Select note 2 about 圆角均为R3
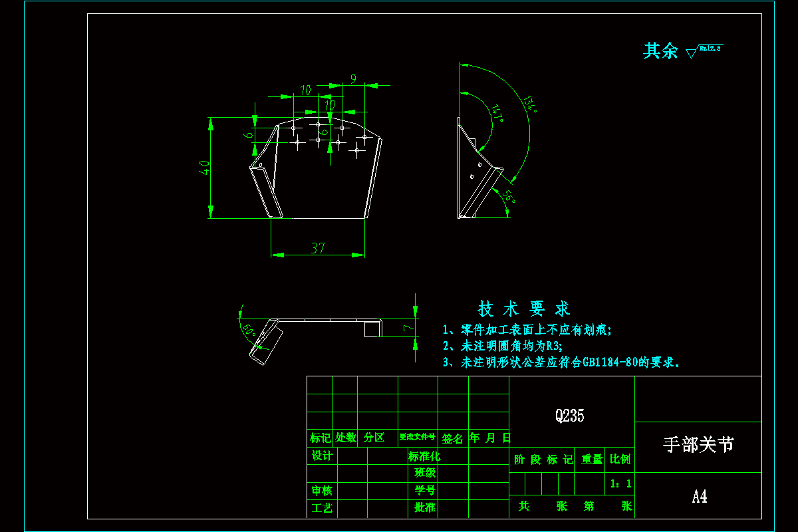The width and height of the screenshot is (798, 532). click(503, 346)
